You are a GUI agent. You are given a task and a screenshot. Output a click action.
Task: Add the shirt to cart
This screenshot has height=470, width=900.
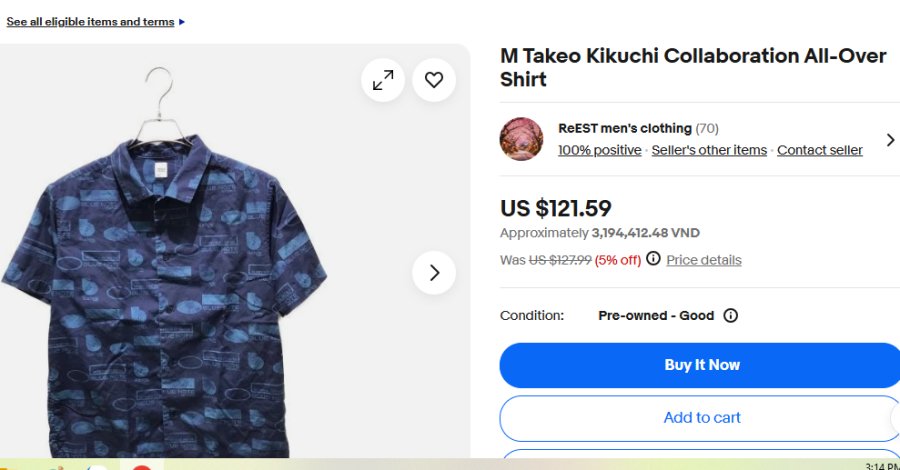click(x=701, y=418)
